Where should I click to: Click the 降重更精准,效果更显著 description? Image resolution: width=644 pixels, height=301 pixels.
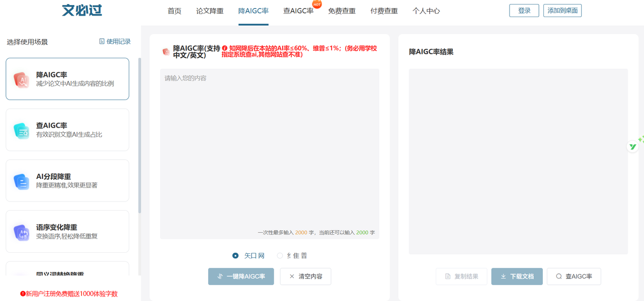pyautogui.click(x=67, y=185)
